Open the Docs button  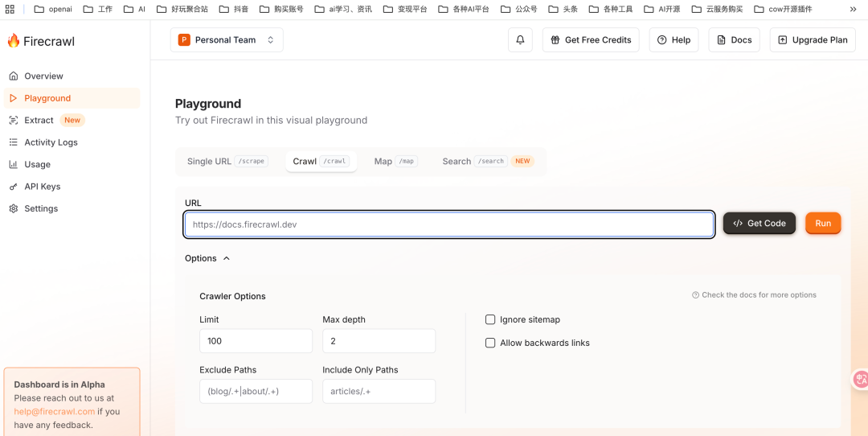pos(734,40)
